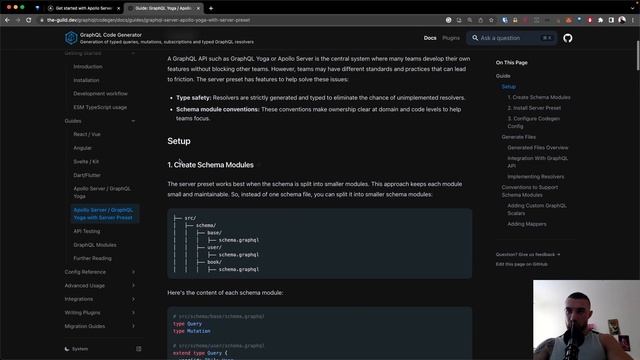
Task: Open Further Reading in sidebar
Action: 92,258
